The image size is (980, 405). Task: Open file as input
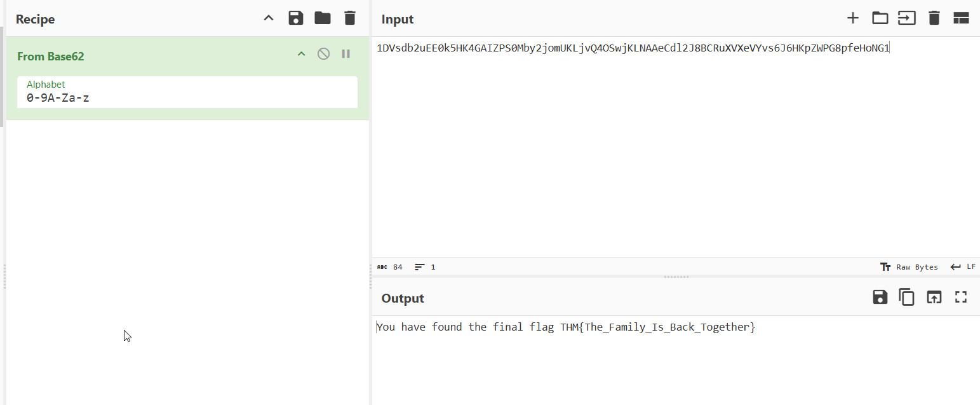[x=906, y=18]
